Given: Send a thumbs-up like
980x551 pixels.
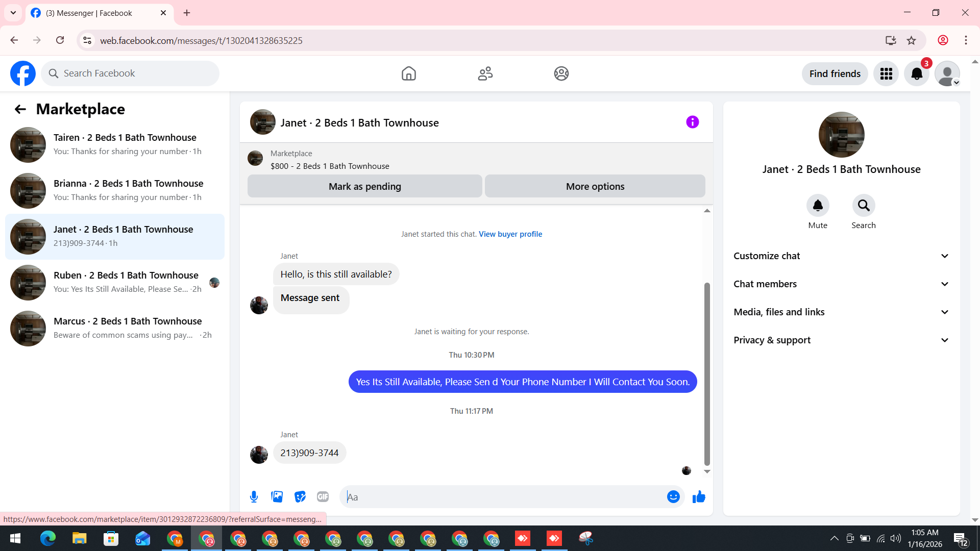Looking at the screenshot, I should [699, 497].
